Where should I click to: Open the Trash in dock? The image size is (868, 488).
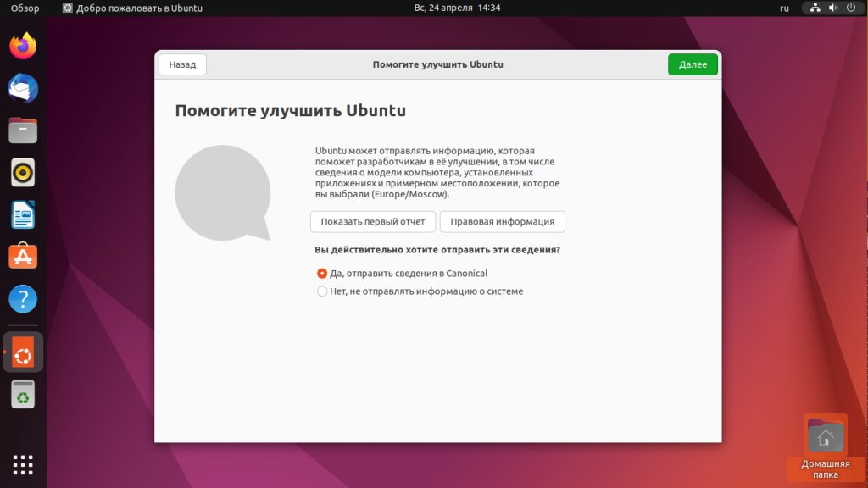[23, 394]
